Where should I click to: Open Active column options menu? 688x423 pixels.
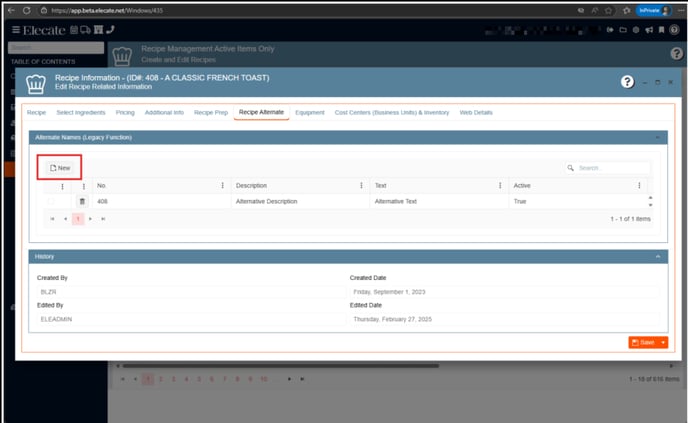pyautogui.click(x=640, y=185)
